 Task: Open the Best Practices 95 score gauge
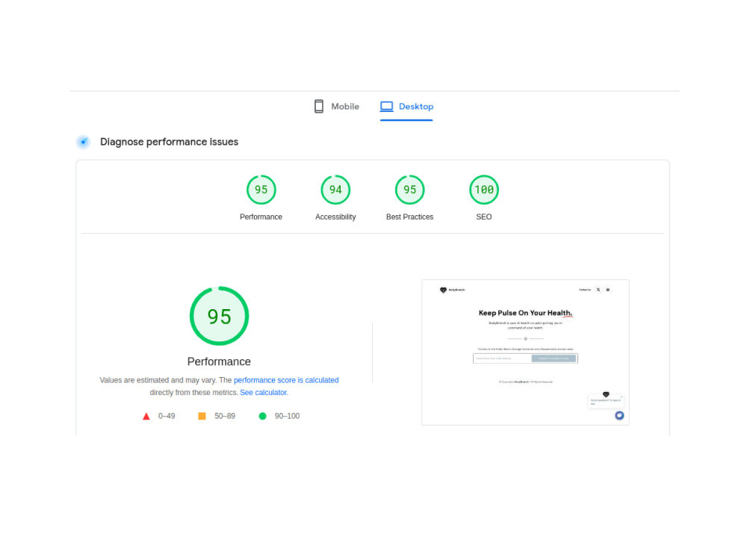click(409, 190)
